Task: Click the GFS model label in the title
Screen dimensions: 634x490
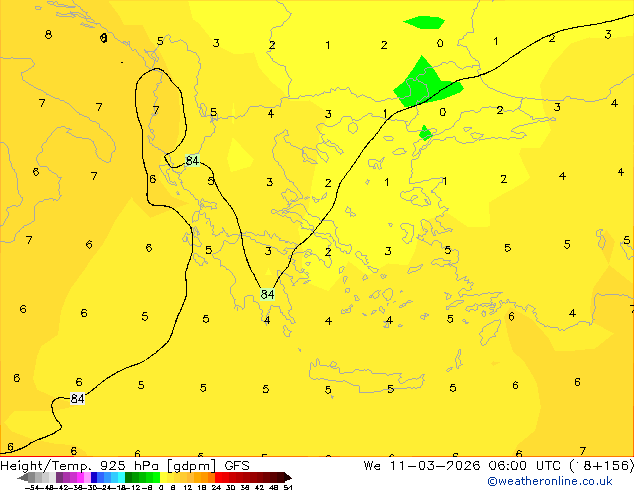Action: point(237,466)
